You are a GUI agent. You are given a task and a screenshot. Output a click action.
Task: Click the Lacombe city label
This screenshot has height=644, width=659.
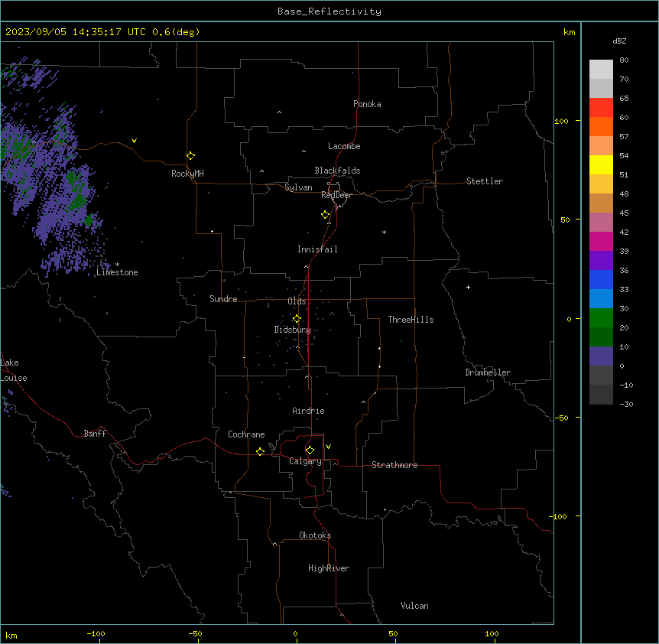pos(344,146)
